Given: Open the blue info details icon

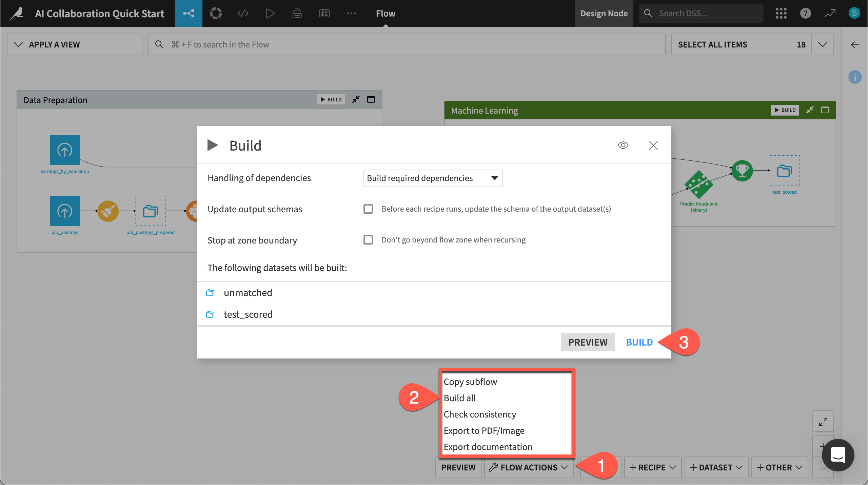Looking at the screenshot, I should click(x=855, y=77).
